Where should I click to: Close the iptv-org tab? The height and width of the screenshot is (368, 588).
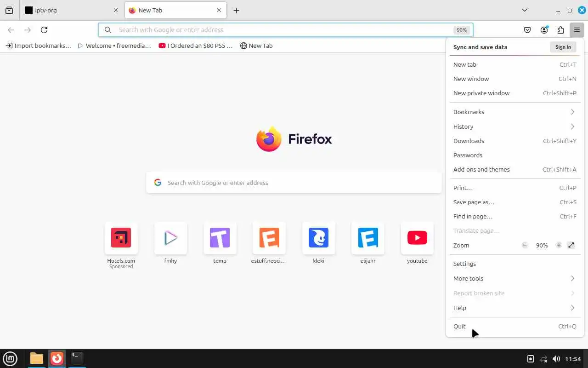[x=116, y=10]
